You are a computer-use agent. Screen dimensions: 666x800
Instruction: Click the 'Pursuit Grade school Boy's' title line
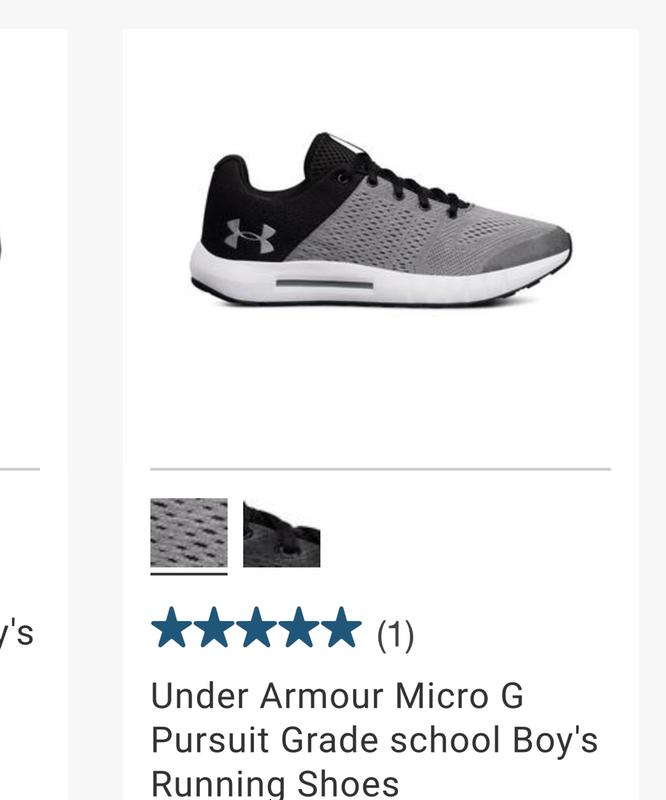point(375,741)
